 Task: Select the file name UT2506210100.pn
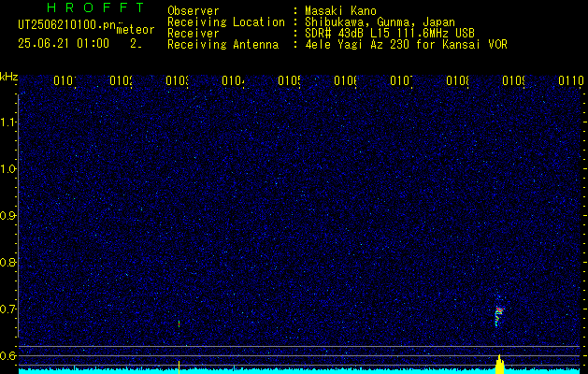click(x=66, y=25)
